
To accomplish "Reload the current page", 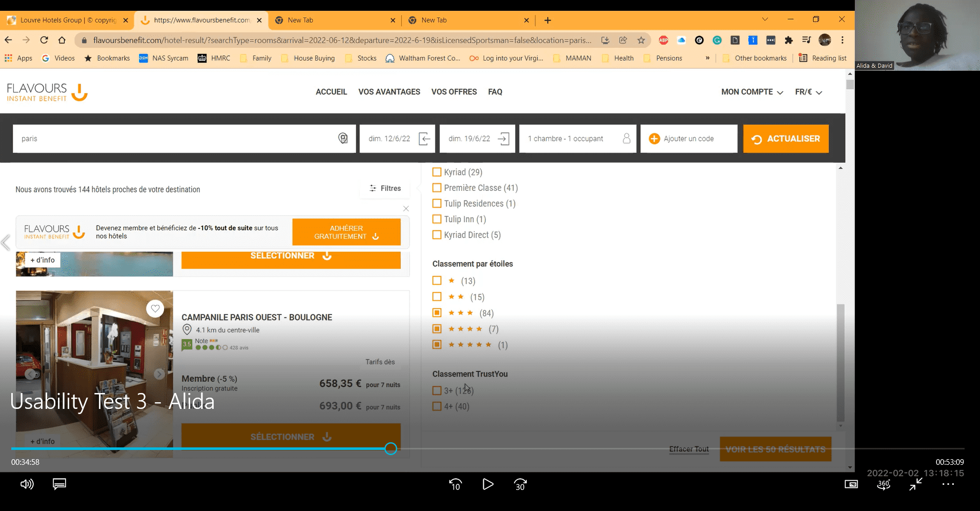I will (44, 40).
